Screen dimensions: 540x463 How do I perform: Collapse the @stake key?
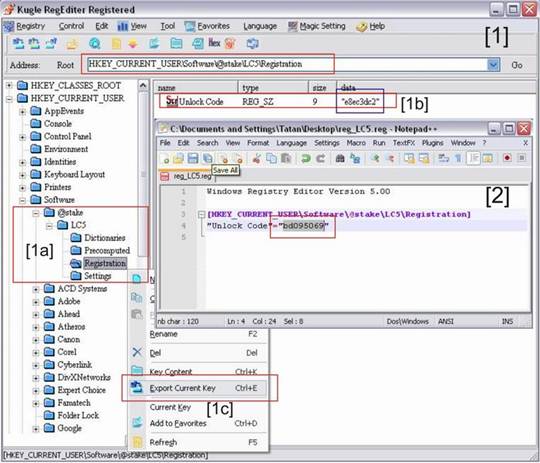click(x=36, y=213)
